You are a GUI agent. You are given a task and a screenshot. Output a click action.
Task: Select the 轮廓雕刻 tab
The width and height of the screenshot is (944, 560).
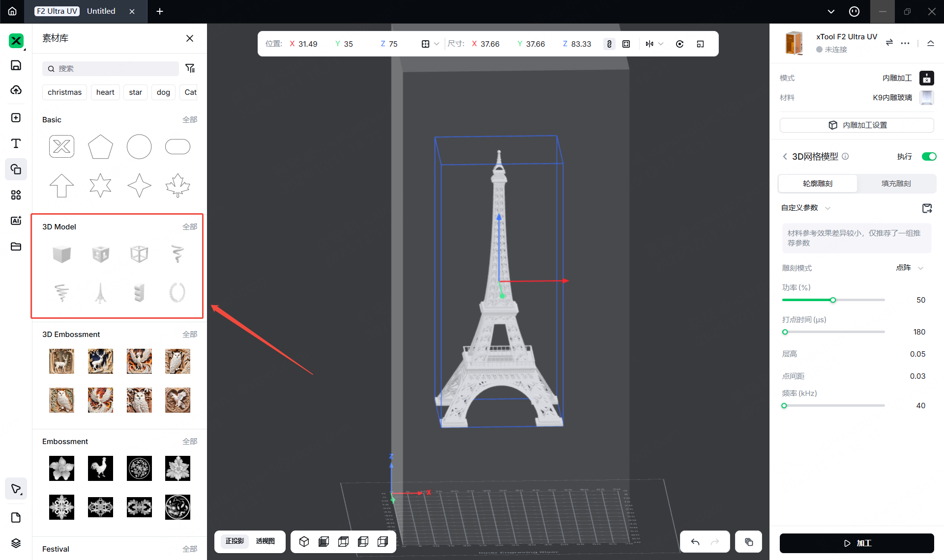tap(817, 183)
